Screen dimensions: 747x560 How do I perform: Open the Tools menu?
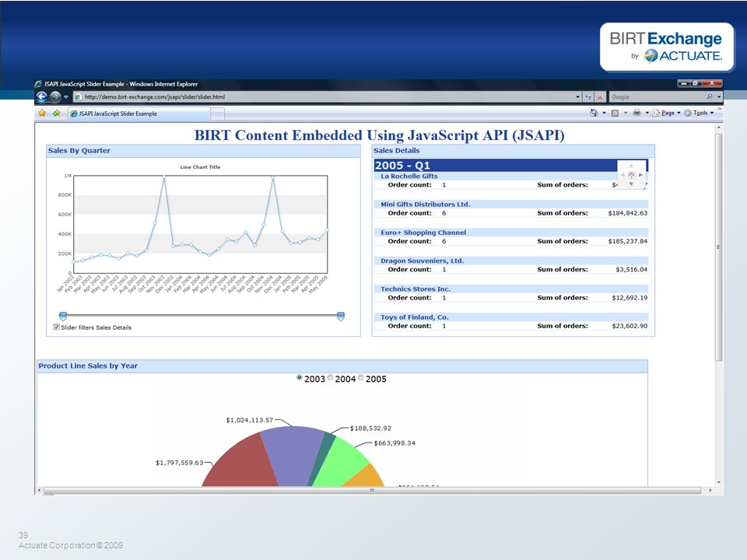pos(699,113)
